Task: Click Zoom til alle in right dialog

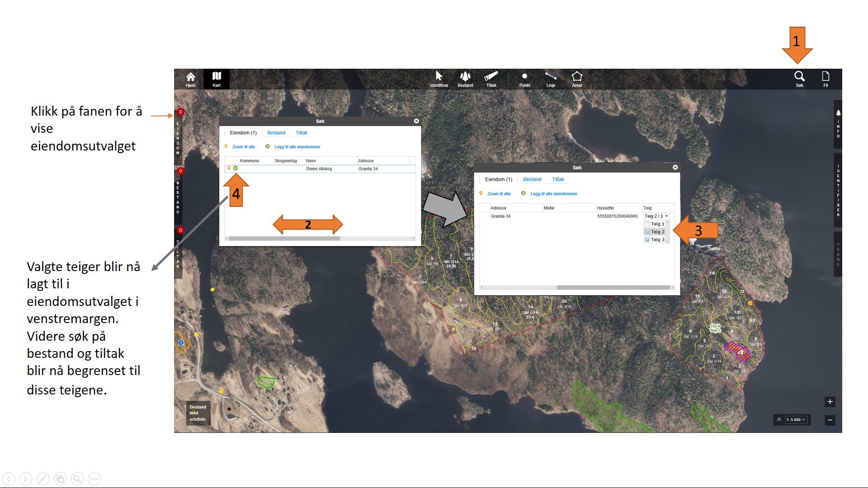Action: [499, 194]
